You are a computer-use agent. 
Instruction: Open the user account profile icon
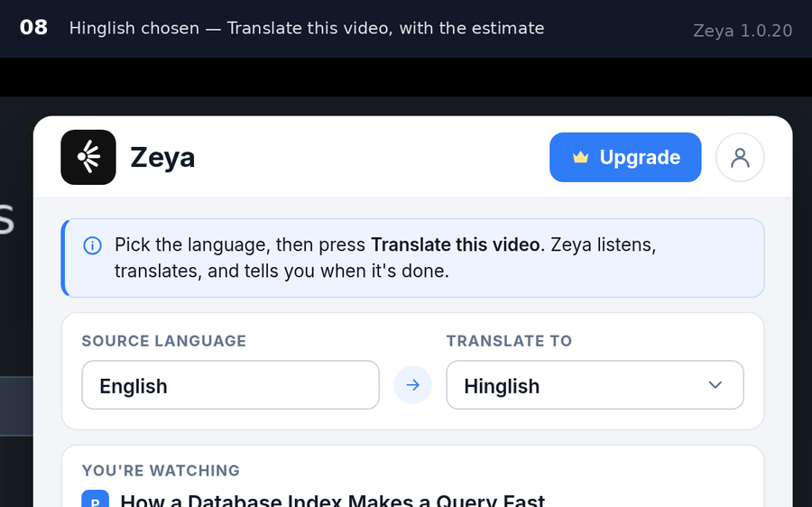coord(740,157)
